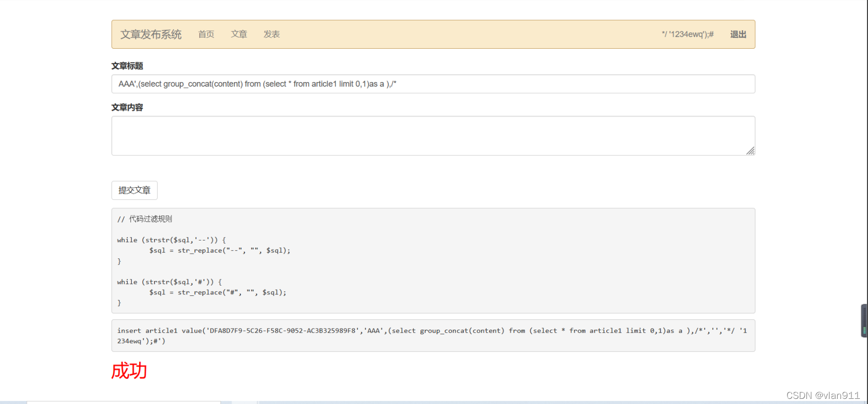Focus the 文章内容 text area
The width and height of the screenshot is (868, 404).
tap(433, 136)
